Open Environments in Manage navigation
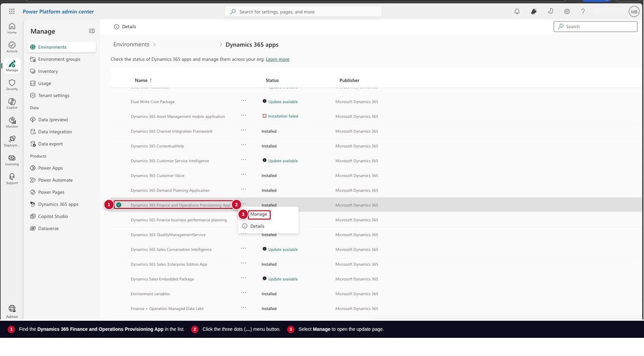This screenshot has width=644, height=356. click(61, 47)
